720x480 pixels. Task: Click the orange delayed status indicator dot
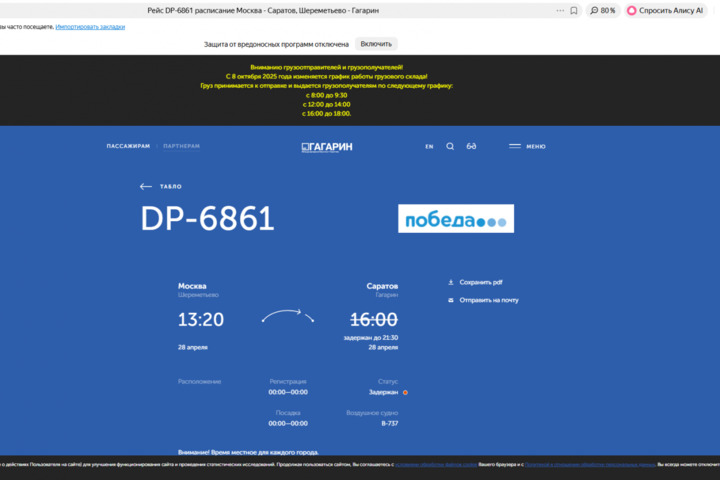(x=405, y=393)
